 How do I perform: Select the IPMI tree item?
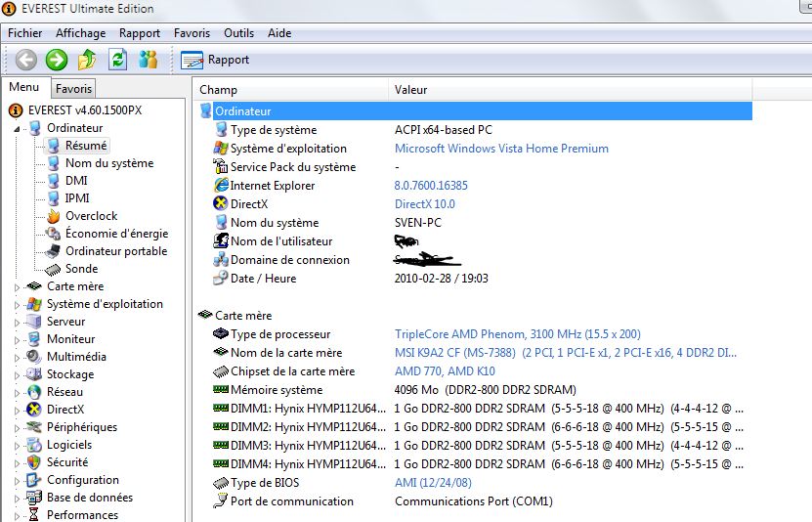(77, 198)
